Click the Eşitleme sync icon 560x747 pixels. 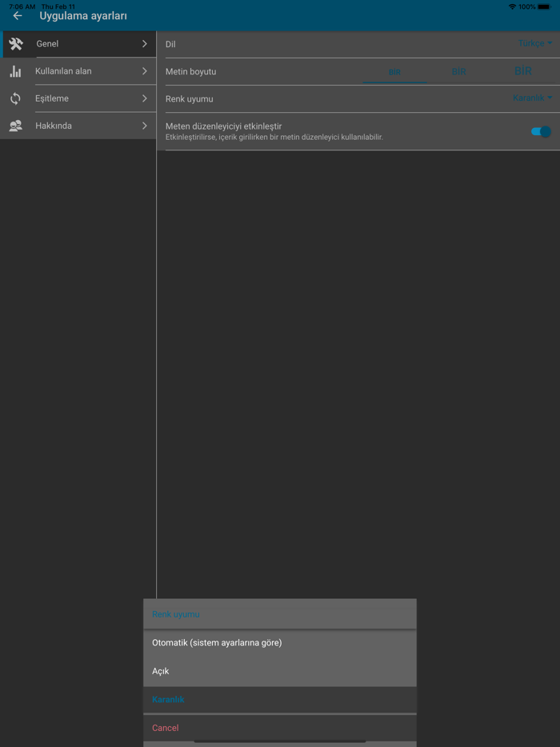(16, 98)
